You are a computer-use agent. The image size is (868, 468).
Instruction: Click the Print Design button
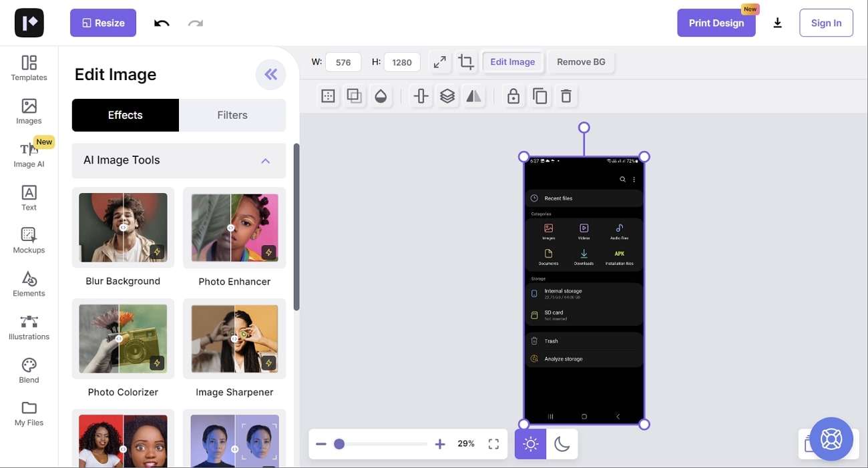(716, 22)
